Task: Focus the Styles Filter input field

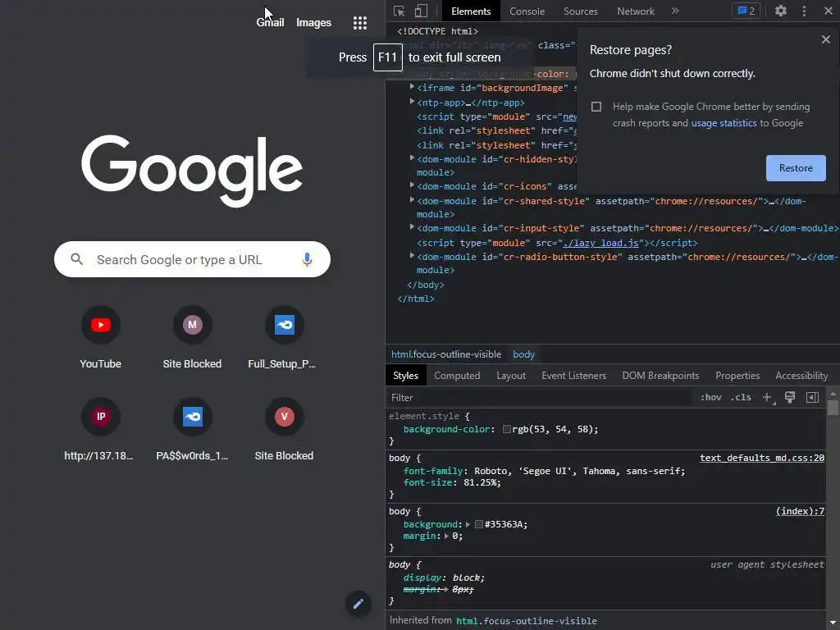Action: coord(540,398)
